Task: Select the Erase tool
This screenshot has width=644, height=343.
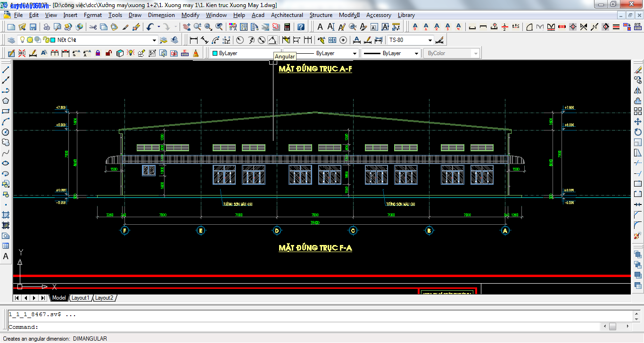Action: 638,70
